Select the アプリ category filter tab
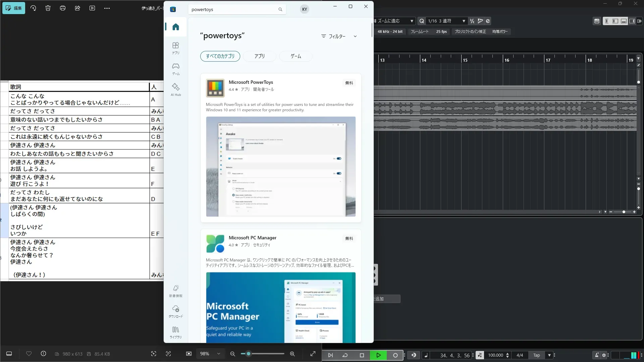 click(x=259, y=56)
